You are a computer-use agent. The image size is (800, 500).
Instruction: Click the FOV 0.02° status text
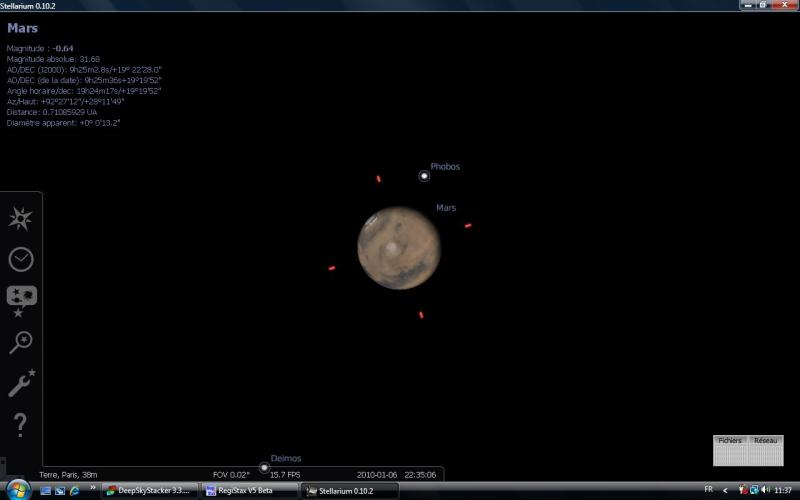pyautogui.click(x=231, y=475)
